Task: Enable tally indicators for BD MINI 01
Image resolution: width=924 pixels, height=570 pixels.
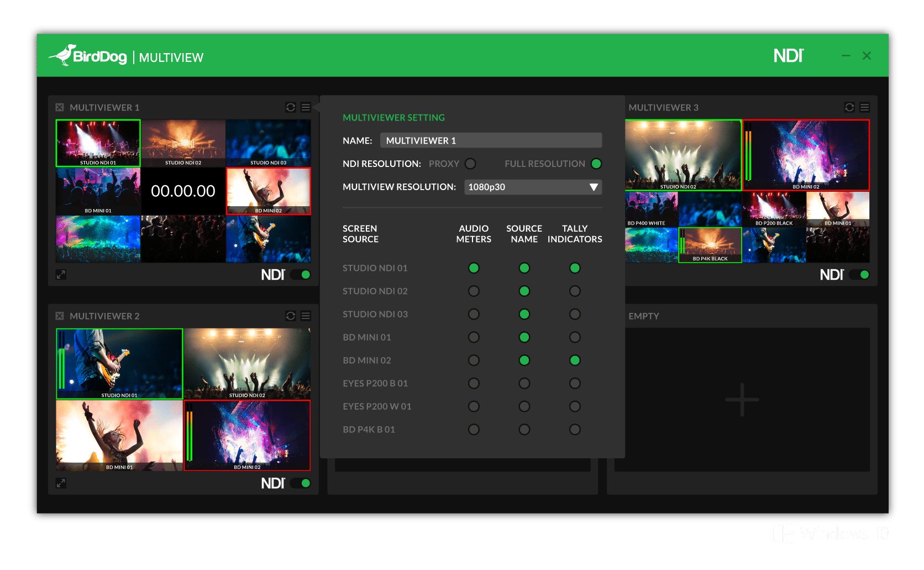Action: coord(575,337)
